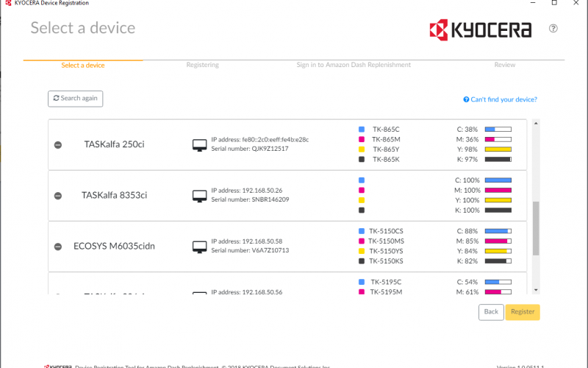Image resolution: width=588 pixels, height=368 pixels.
Task: Click the blue info icon beside Can't find your device
Action: pyautogui.click(x=466, y=99)
